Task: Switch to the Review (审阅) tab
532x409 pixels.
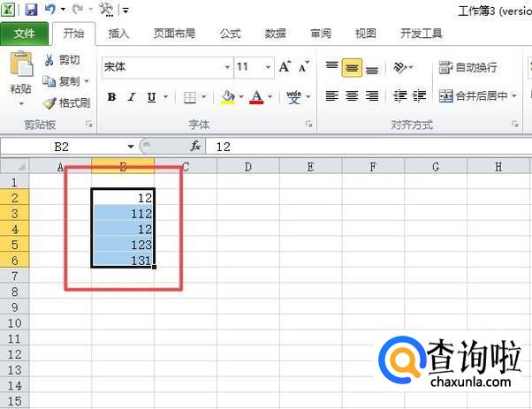Action: click(x=321, y=34)
